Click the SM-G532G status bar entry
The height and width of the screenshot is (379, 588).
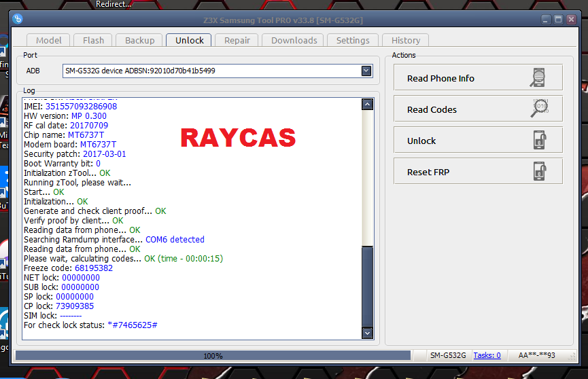pos(448,355)
